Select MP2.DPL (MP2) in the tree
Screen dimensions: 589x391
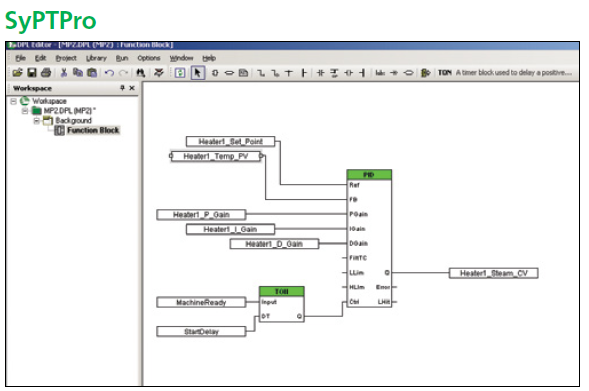coord(69,111)
